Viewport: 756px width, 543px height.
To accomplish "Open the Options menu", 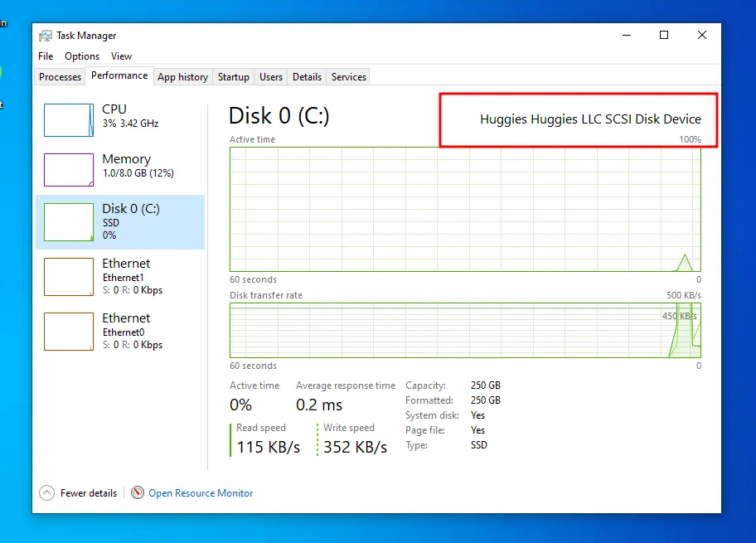I will pyautogui.click(x=82, y=56).
